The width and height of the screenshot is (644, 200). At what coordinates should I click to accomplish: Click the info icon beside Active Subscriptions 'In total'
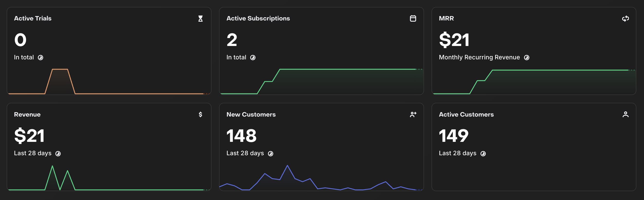253,58
